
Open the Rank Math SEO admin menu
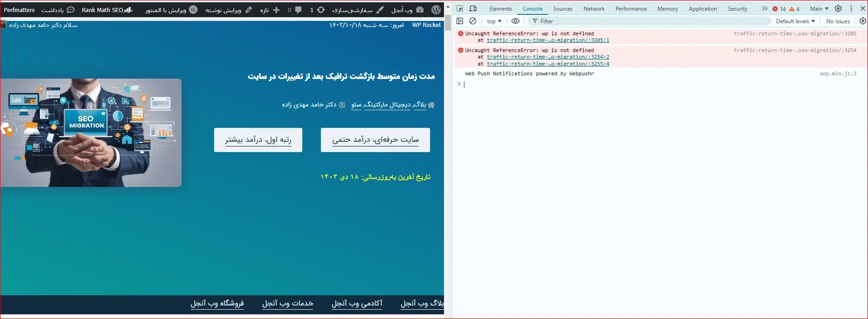107,10
